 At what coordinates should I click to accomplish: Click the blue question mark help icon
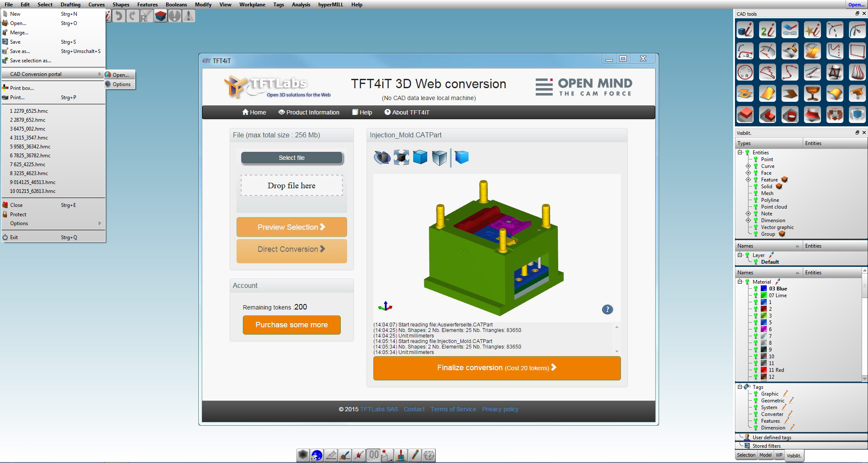click(x=607, y=310)
